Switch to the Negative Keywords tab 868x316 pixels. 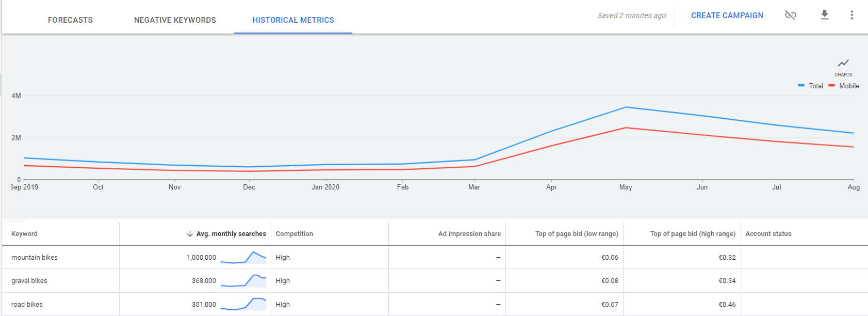pos(175,20)
